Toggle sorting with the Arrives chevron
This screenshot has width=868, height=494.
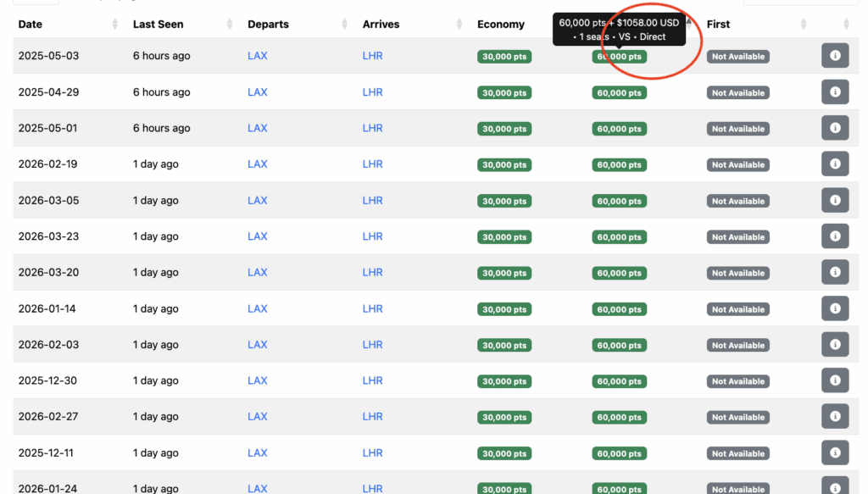tap(457, 24)
